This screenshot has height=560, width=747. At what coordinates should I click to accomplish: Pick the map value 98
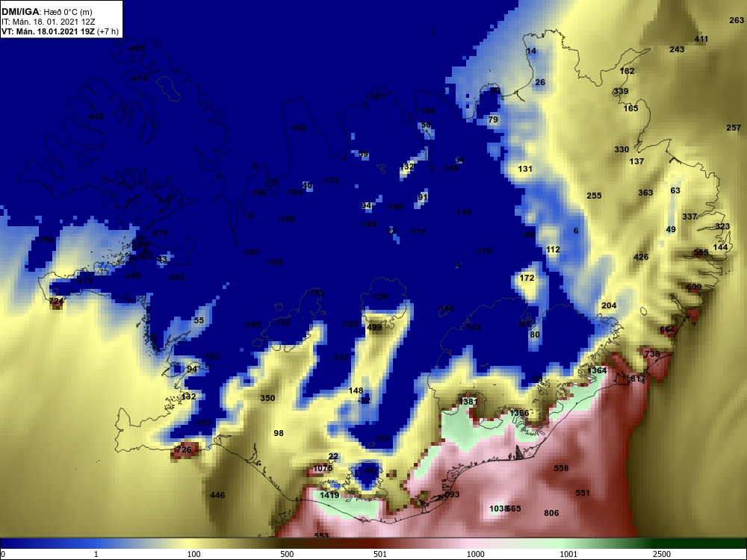click(279, 433)
